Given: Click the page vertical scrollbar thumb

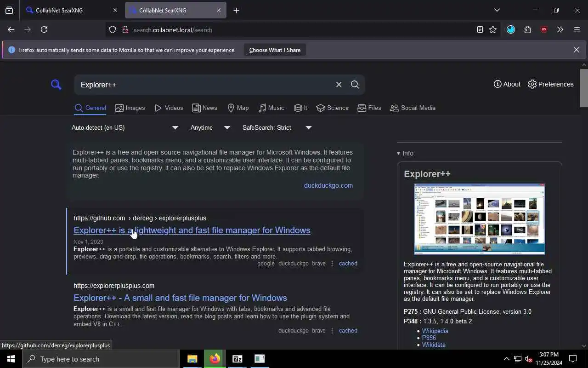Looking at the screenshot, I should pyautogui.click(x=584, y=88).
